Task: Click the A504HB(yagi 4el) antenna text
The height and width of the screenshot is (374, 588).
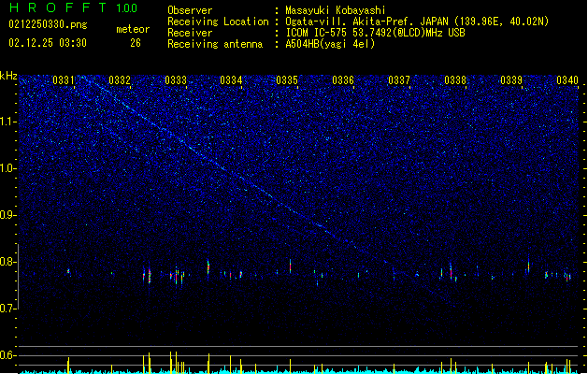Action: point(330,44)
